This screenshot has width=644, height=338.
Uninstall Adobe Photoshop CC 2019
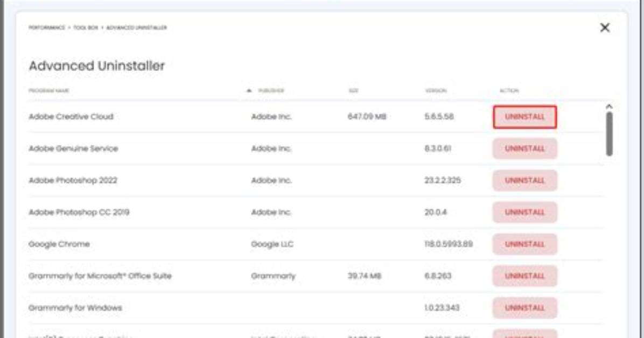[525, 213]
